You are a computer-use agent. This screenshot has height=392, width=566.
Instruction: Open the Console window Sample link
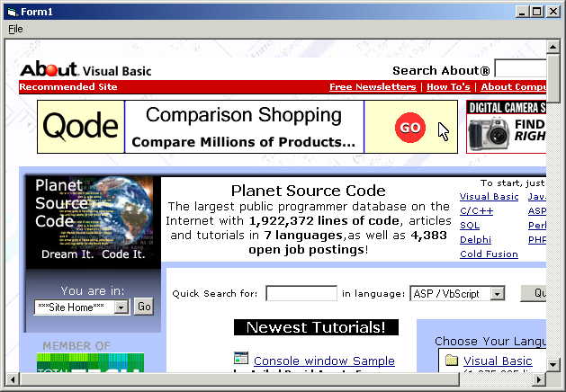pos(324,361)
